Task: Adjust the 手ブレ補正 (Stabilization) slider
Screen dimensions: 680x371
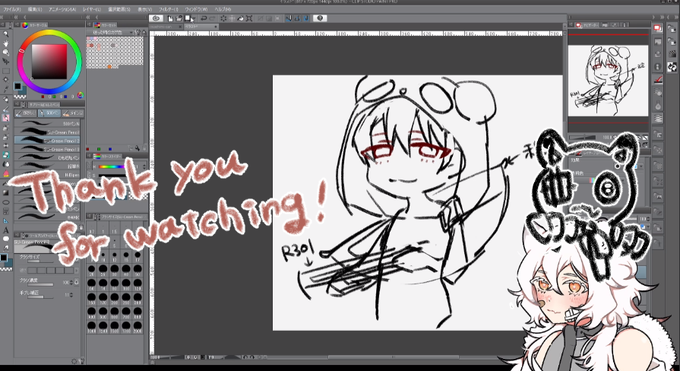Action: click(41, 298)
